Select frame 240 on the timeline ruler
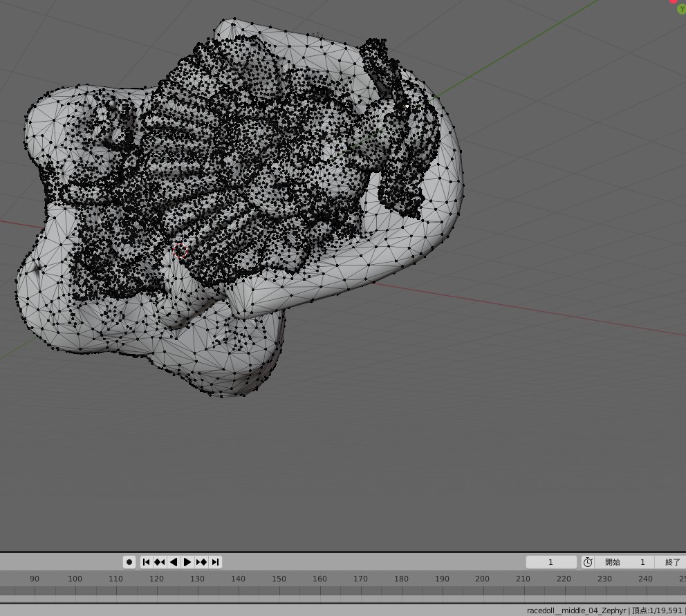The image size is (686, 616). (645, 579)
